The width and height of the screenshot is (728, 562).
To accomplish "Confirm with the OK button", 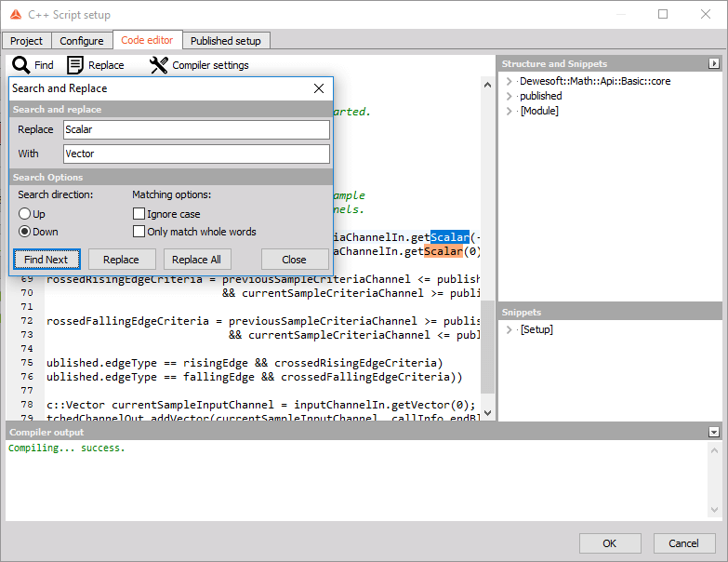I will tap(610, 543).
